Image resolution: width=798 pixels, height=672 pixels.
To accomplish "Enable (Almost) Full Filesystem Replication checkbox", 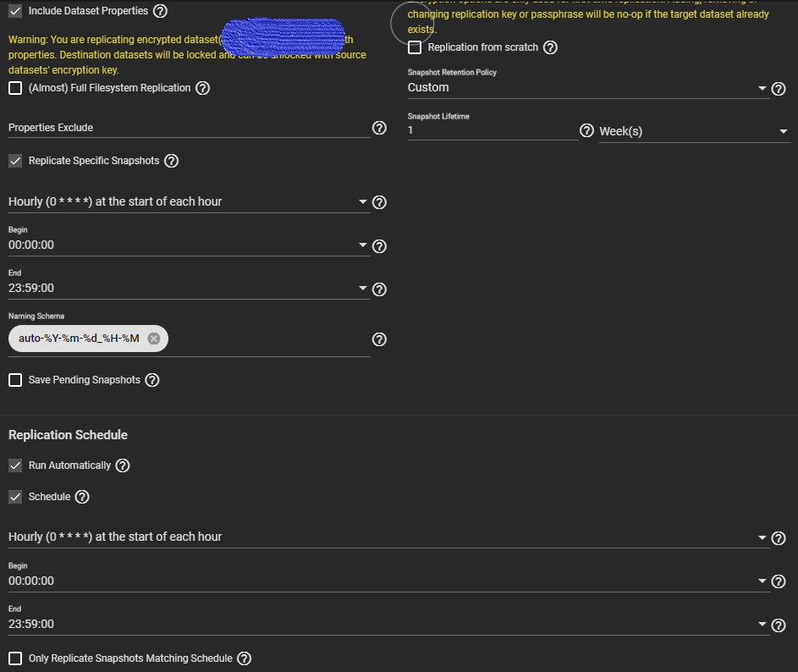I will coord(15,88).
